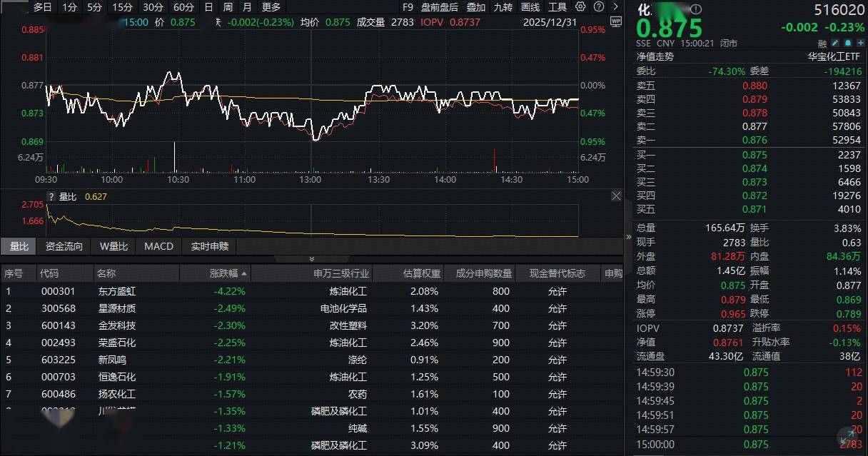Select the MACD indicator tab
Viewport: 868px width, 456px height.
[x=158, y=246]
